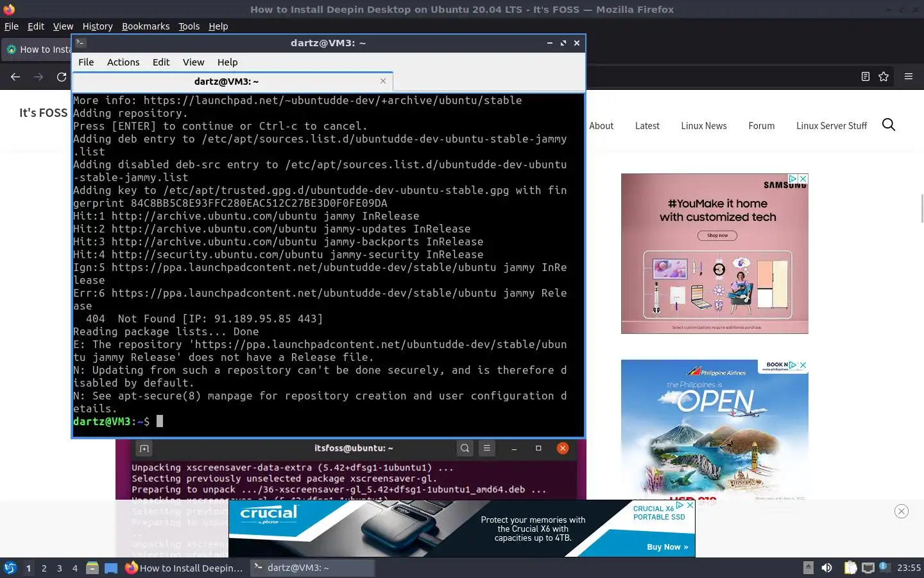Open Firefox History menu
This screenshot has width=924, height=578.
click(98, 26)
